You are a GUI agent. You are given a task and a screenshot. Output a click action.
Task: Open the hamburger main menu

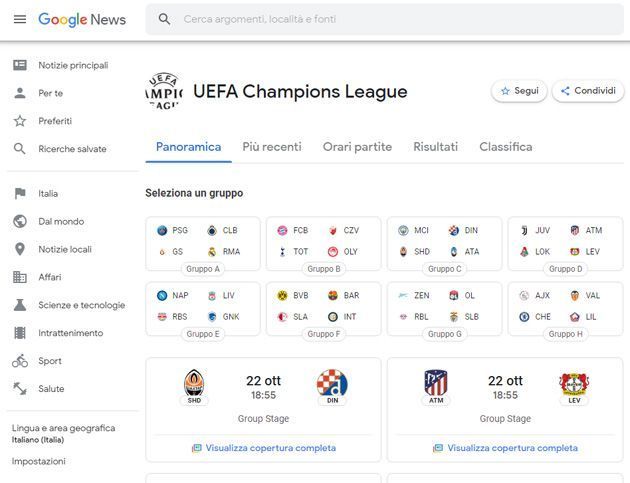[19, 19]
